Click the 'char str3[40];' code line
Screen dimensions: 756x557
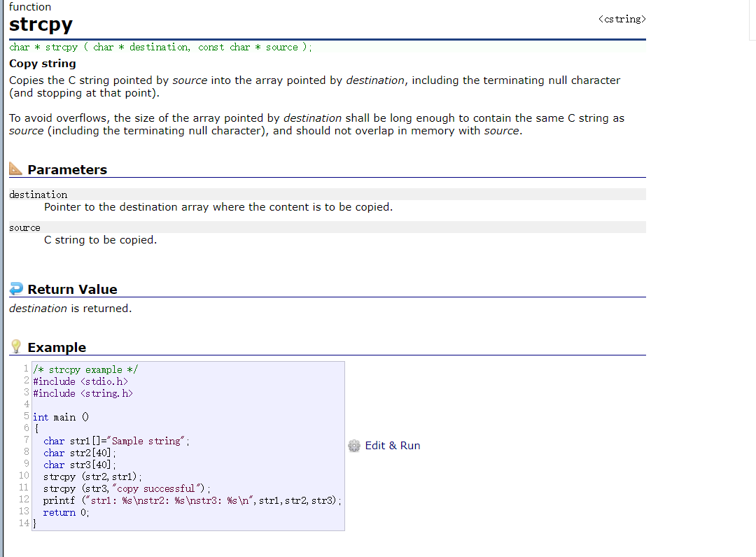tap(80, 465)
